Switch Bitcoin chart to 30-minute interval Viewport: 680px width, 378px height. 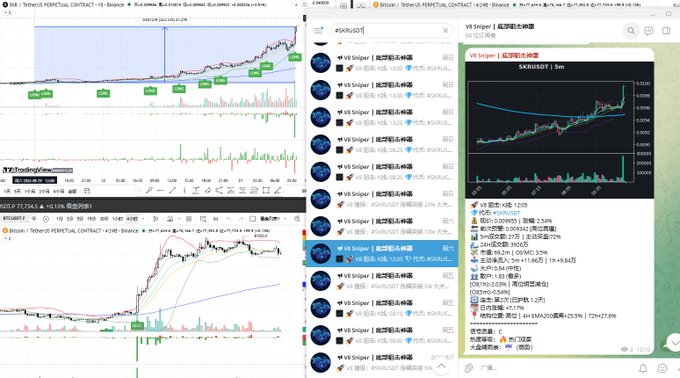(x=104, y=218)
